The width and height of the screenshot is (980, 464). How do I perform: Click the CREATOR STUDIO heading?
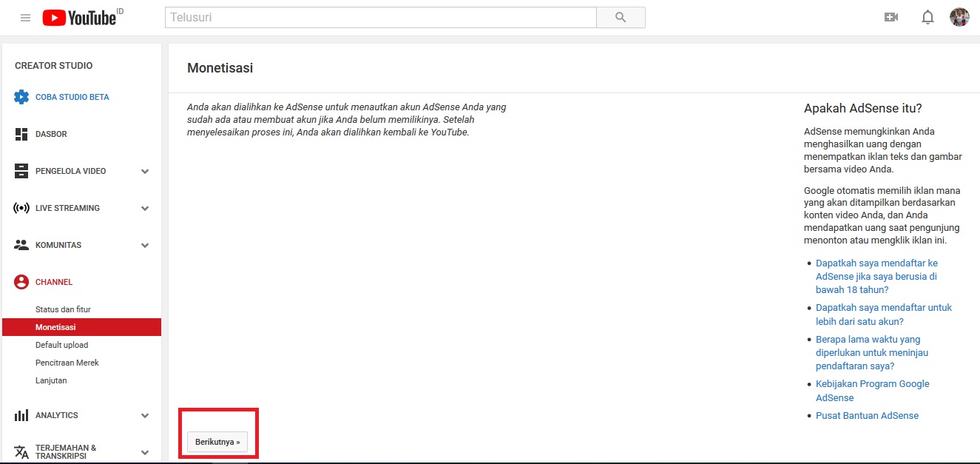coord(54,66)
